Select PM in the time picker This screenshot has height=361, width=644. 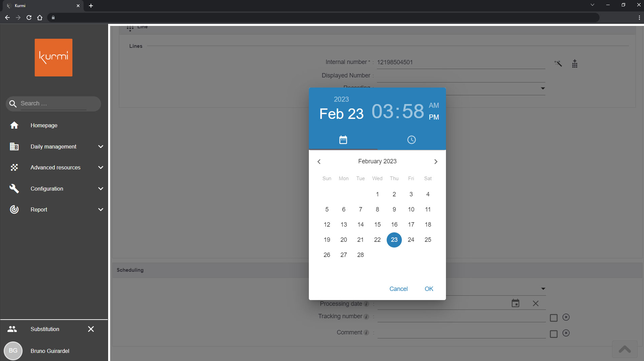pos(434,117)
